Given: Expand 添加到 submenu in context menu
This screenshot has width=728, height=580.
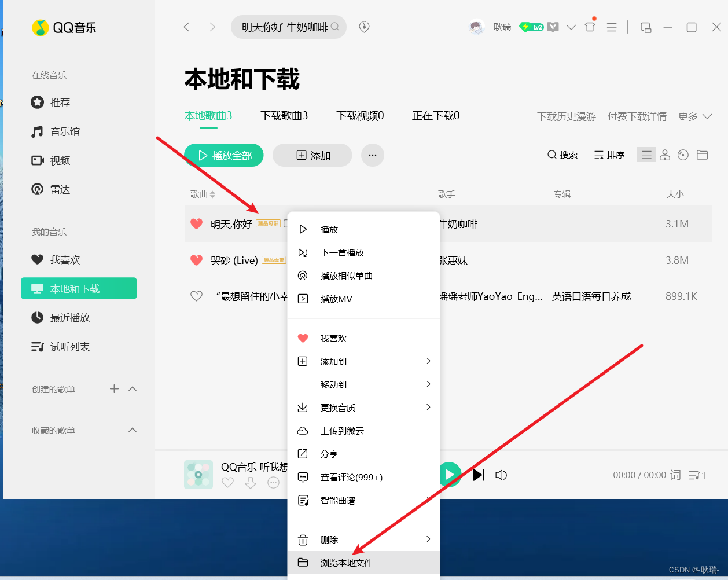Looking at the screenshot, I should point(364,361).
